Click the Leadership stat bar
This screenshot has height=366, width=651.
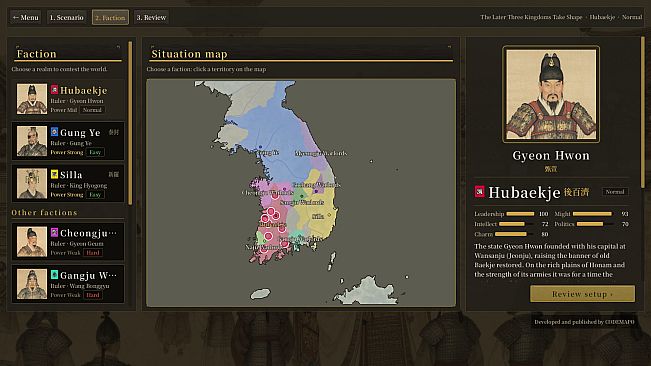(x=520, y=214)
